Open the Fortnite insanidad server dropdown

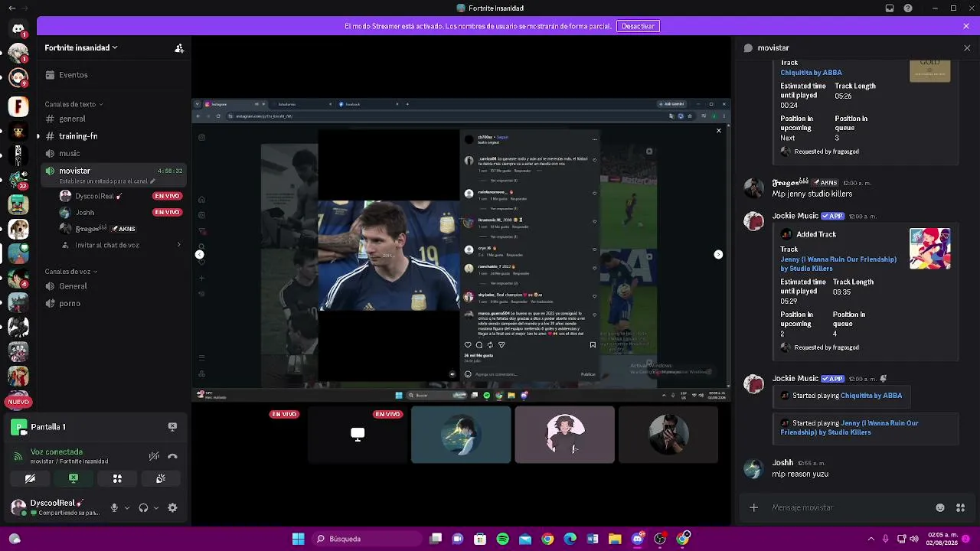[x=80, y=47]
